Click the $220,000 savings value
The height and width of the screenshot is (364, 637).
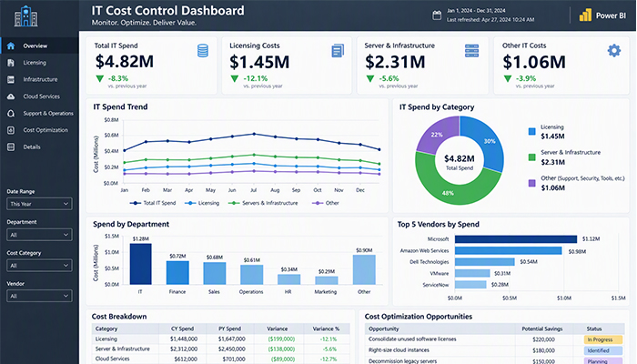click(x=543, y=339)
